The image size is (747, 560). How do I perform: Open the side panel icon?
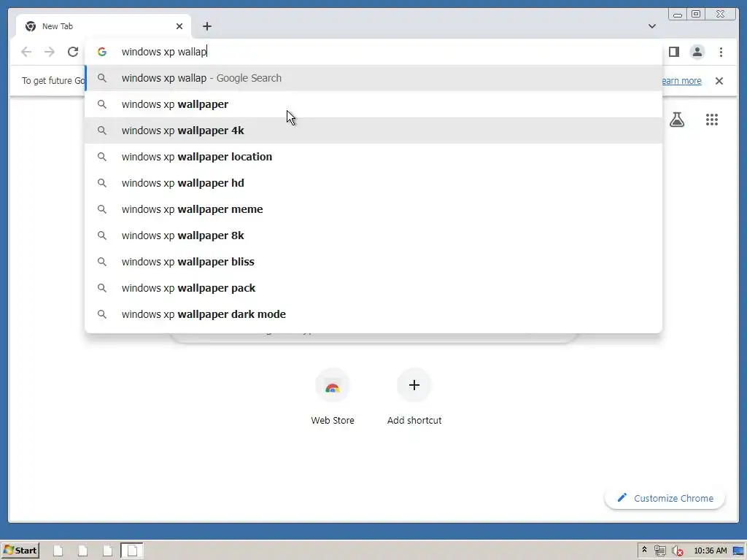tap(673, 52)
